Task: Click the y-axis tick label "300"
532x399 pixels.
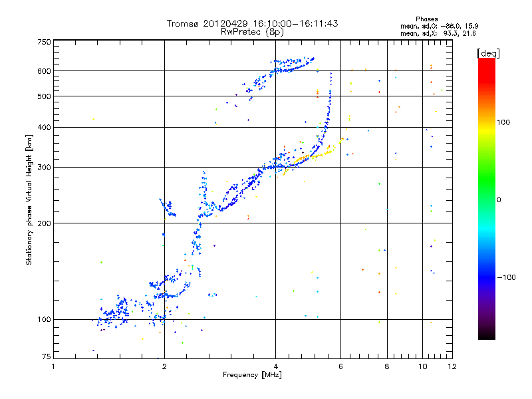Action: click(x=44, y=168)
